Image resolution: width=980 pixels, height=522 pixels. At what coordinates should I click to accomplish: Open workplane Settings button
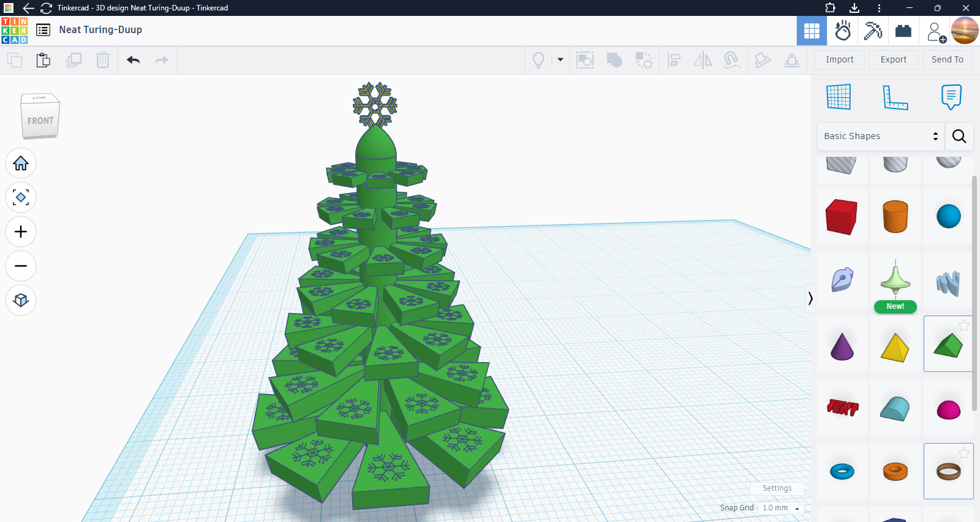point(777,488)
